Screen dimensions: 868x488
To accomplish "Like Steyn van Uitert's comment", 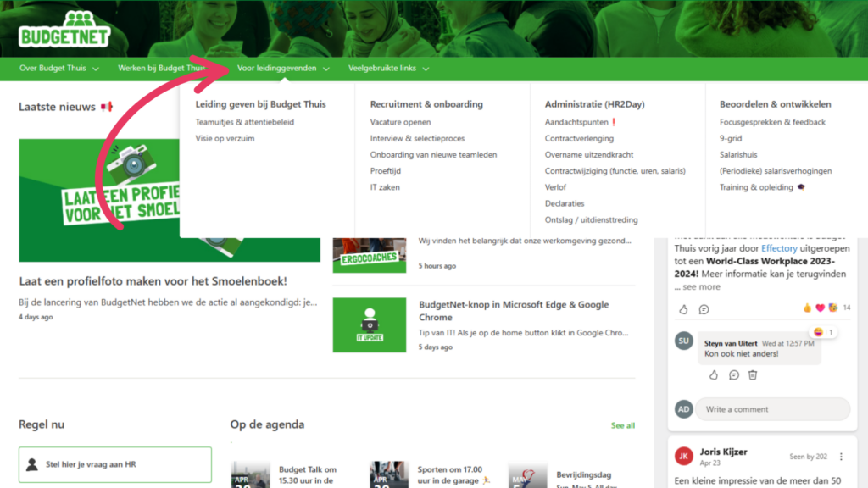I will 714,375.
